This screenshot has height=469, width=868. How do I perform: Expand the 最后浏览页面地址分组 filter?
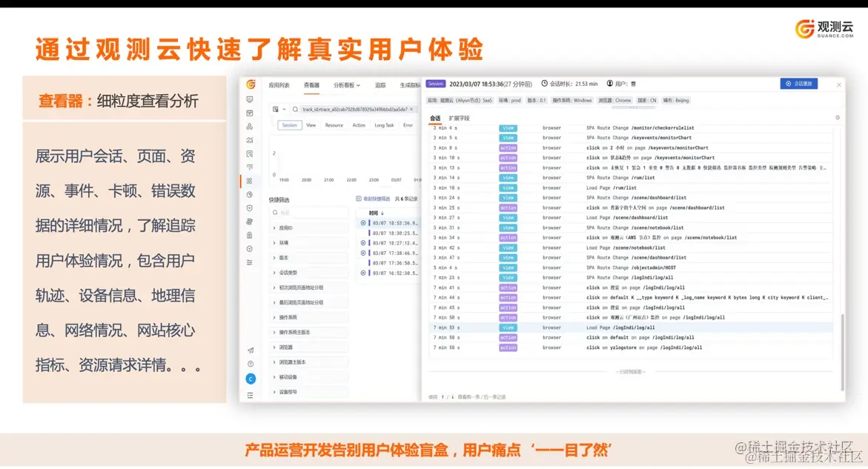310,302
